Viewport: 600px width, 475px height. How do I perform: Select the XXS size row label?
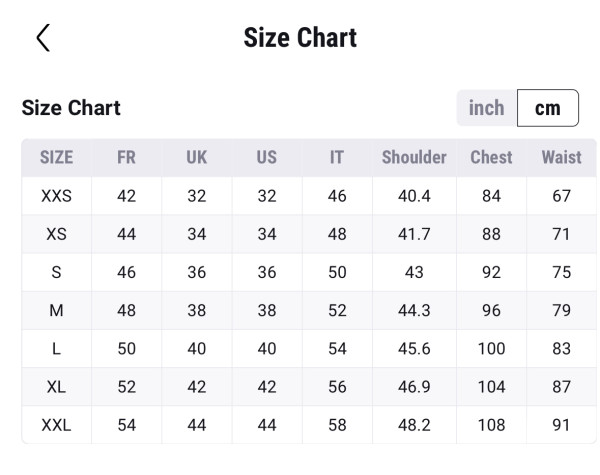pos(56,196)
